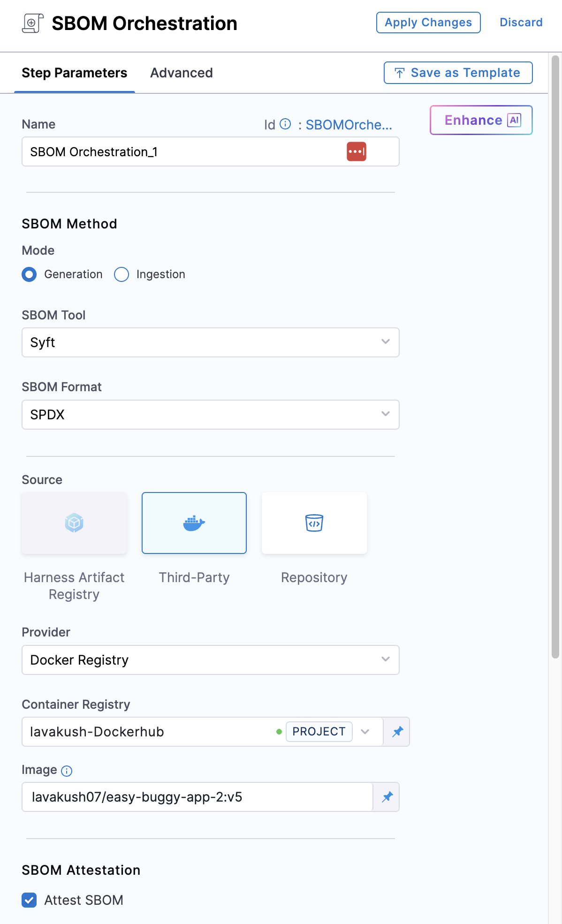Screen dimensions: 562x924
Task: Click the red password manager icon in Name field
Action: pos(356,151)
